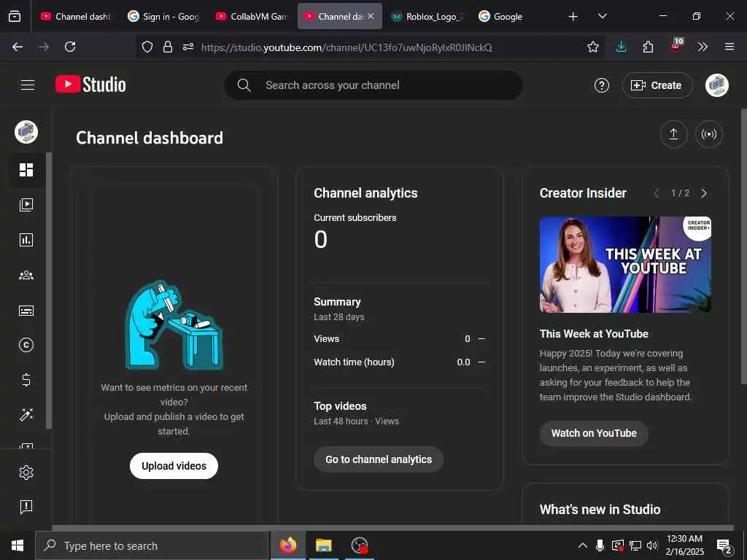Open the Windows Start button
The width and height of the screenshot is (747, 560).
coord(18,545)
